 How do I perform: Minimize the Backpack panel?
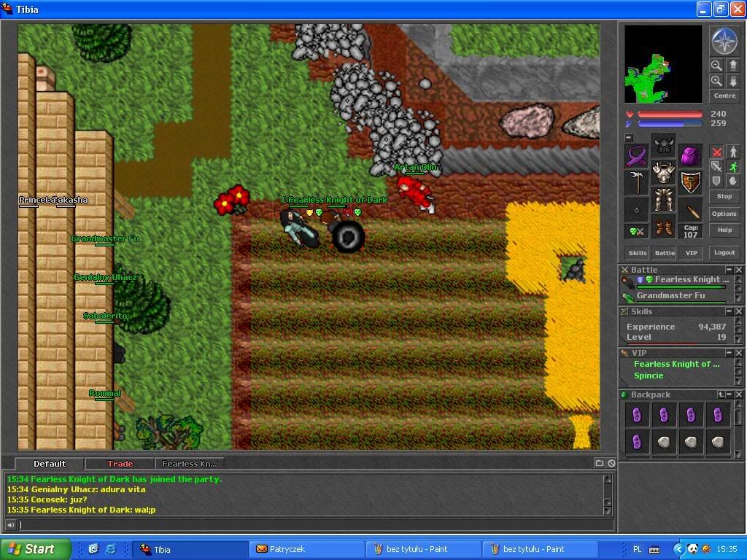[729, 394]
